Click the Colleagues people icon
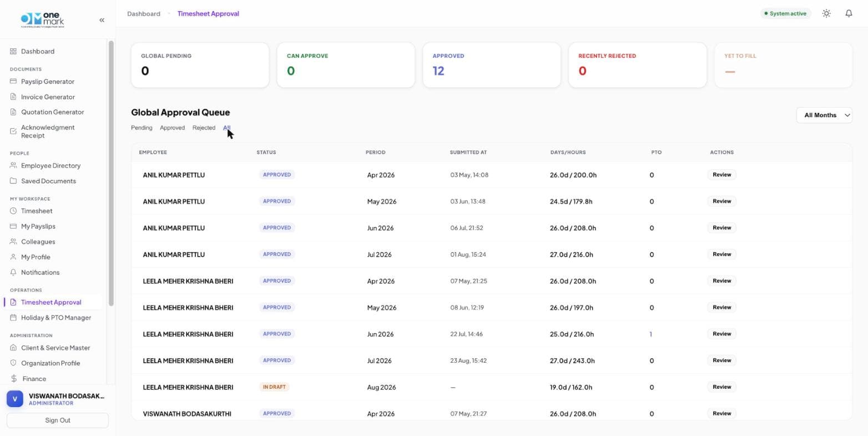Screen dimensions: 868x436 click(x=13, y=242)
